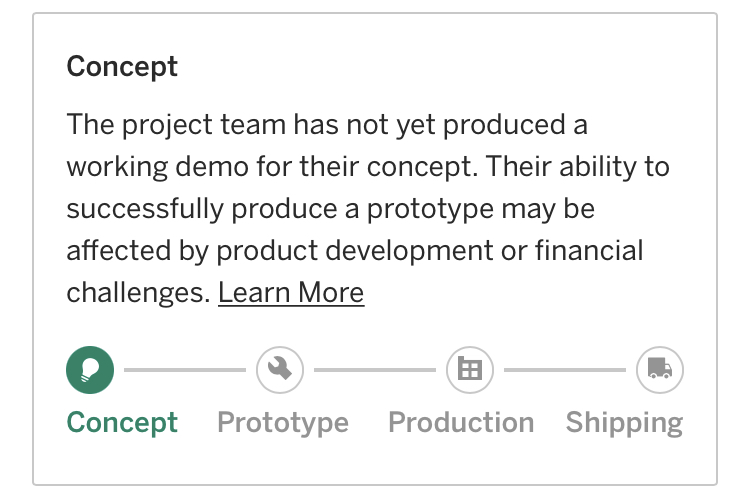Click the bold Concept heading
Image resolution: width=750 pixels, height=492 pixels.
pos(122,67)
